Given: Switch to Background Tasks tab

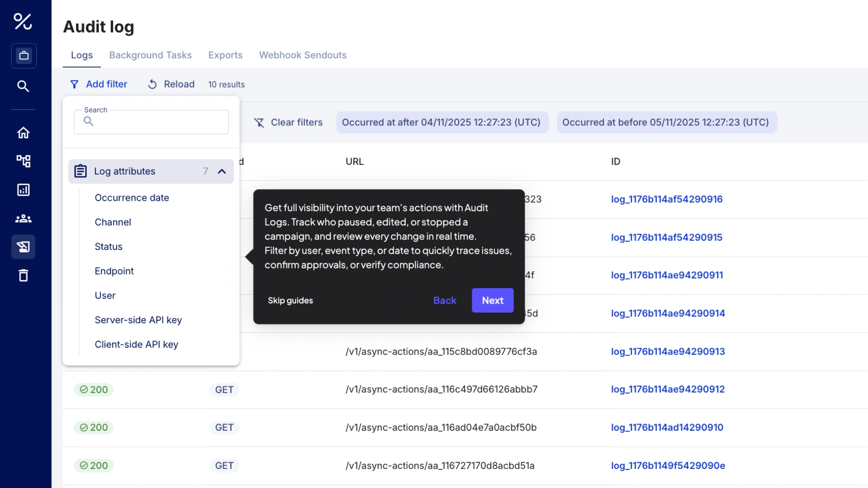Looking at the screenshot, I should pyautogui.click(x=150, y=55).
